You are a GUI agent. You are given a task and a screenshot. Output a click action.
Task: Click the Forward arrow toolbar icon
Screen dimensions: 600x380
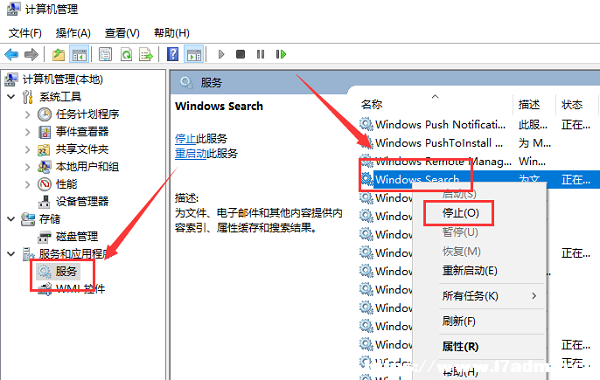[31, 54]
